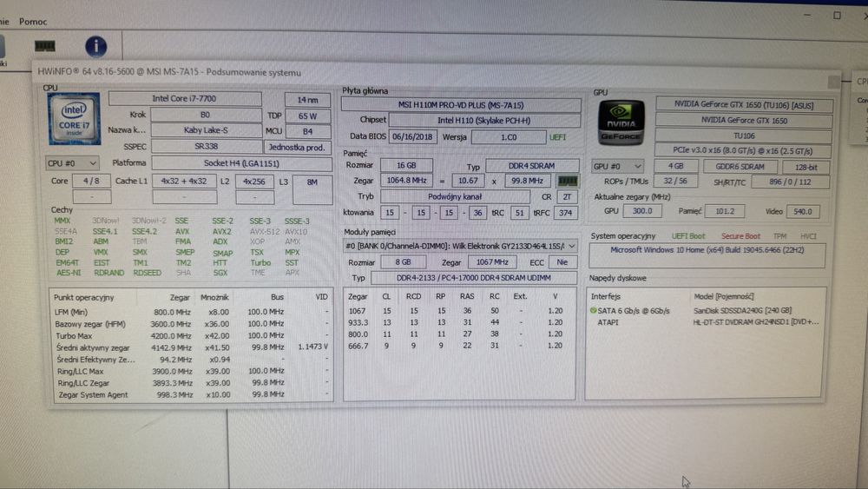
Task: Click the 16 GB memory size value
Action: pos(406,165)
